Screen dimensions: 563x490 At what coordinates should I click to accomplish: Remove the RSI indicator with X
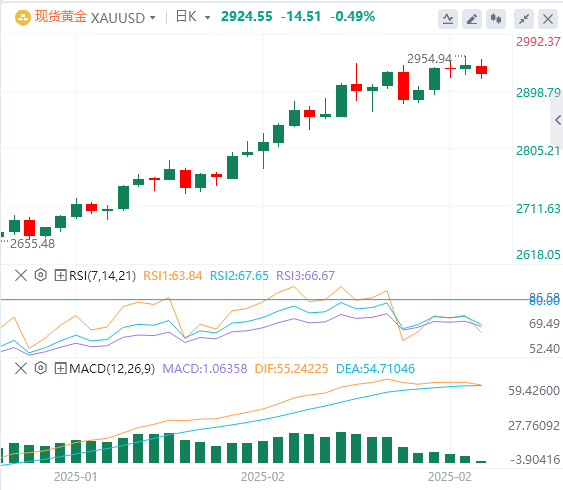point(21,276)
